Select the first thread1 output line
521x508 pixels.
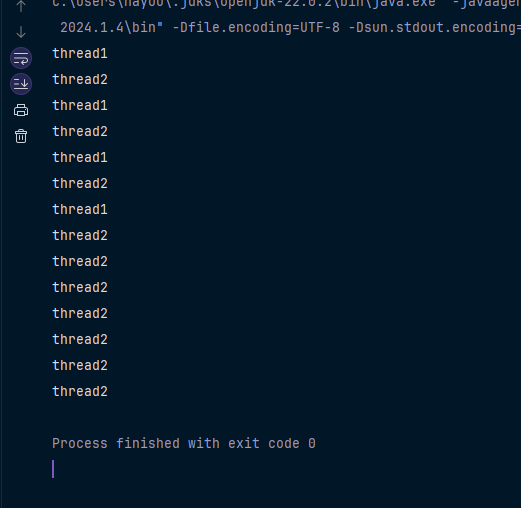(x=80, y=54)
